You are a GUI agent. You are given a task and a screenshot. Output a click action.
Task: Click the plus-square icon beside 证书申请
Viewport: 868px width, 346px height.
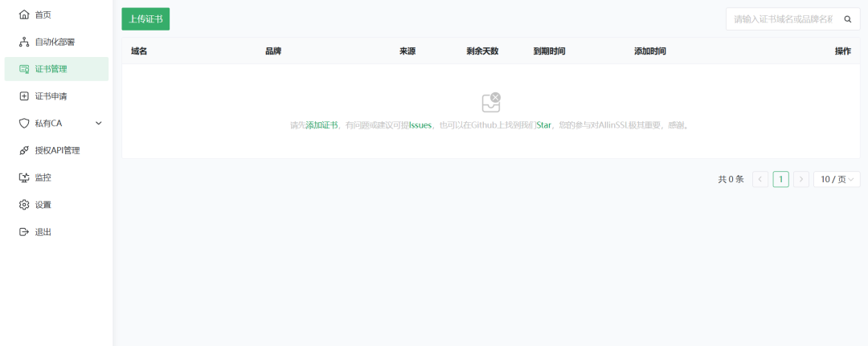pyautogui.click(x=24, y=96)
